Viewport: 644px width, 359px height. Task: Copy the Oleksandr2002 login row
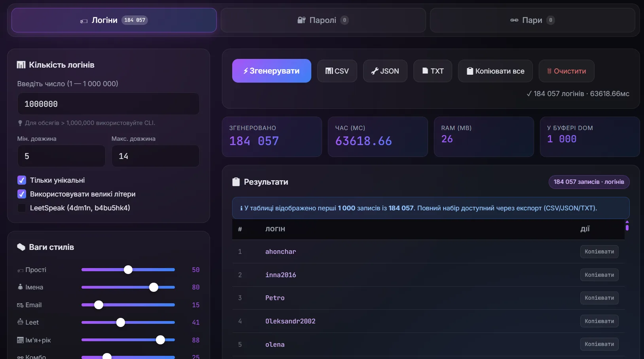click(599, 321)
